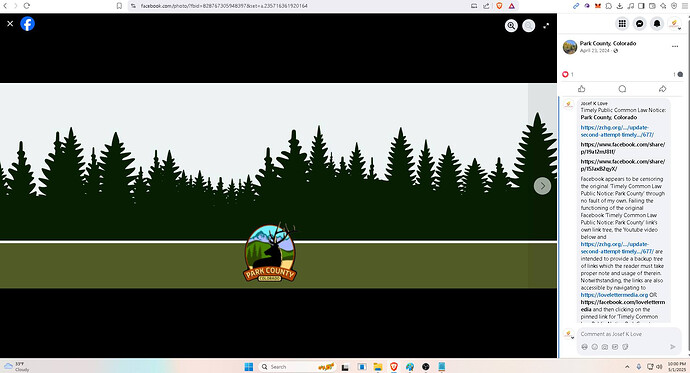Viewport: 690px width, 373px height.
Task: View the heart reaction count
Action: [568, 74]
